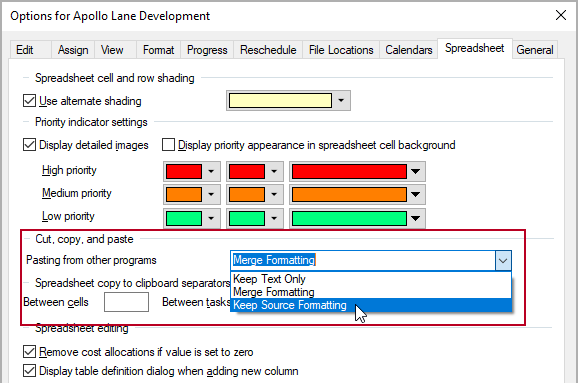Switch to the Calendars tab

409,50
